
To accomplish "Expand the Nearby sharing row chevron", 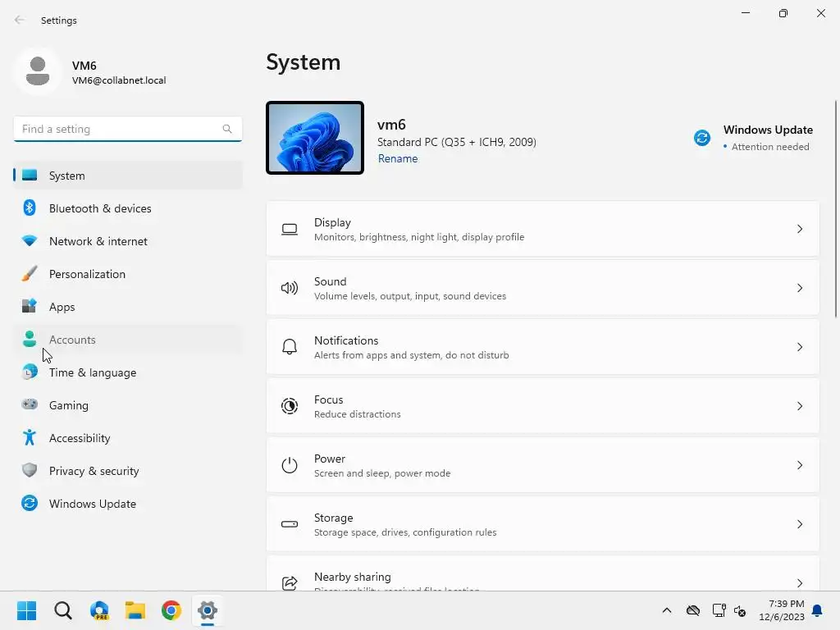I will (x=799, y=583).
